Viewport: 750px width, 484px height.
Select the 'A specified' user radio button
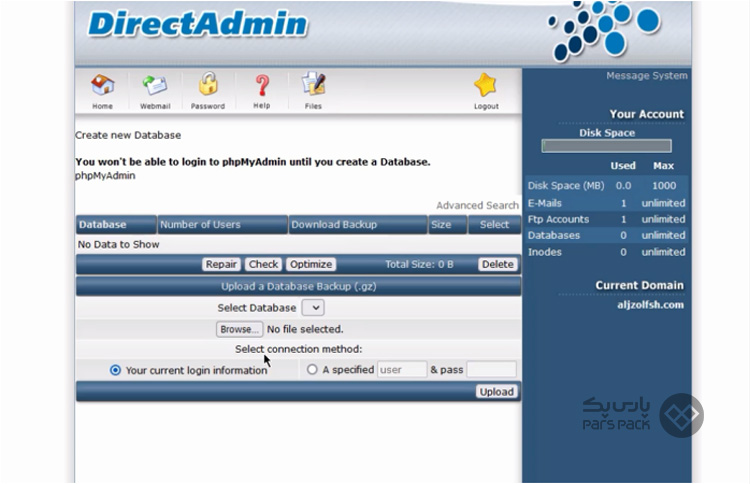(x=312, y=370)
